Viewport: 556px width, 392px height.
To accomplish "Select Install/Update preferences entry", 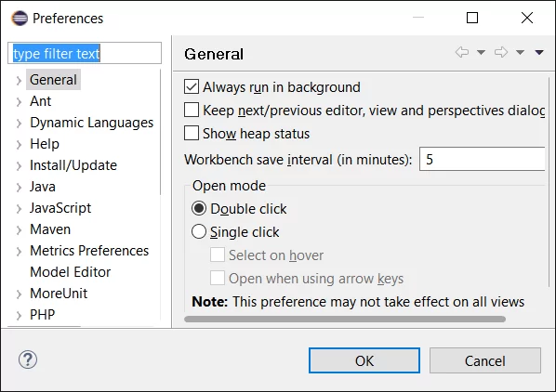I will coord(73,165).
